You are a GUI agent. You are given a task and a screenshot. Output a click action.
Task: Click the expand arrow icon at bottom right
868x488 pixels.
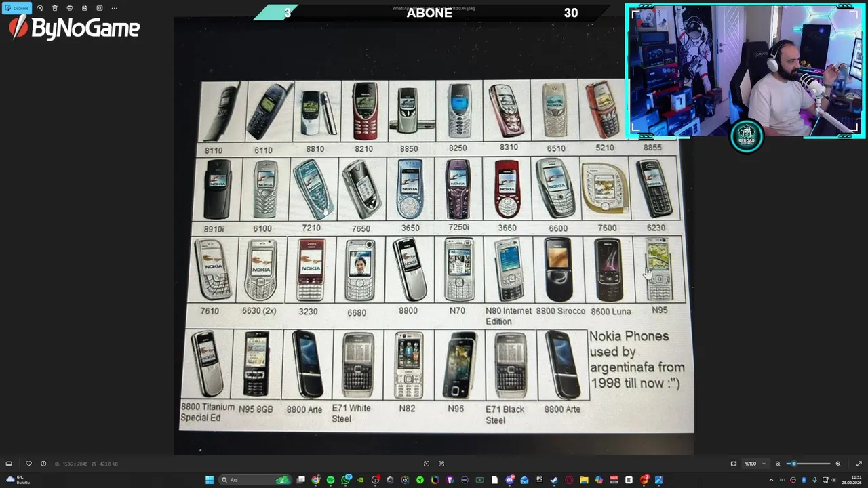pyautogui.click(x=859, y=464)
